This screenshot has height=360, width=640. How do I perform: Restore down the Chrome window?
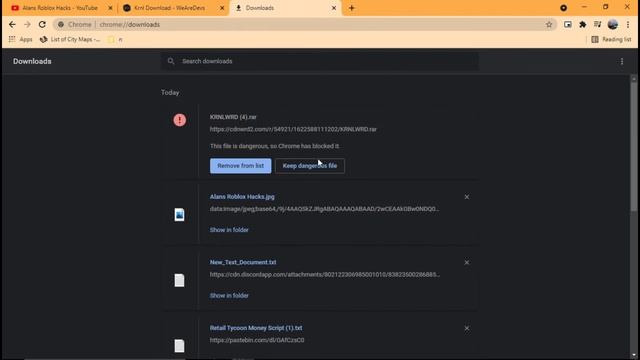pyautogui.click(x=606, y=7)
